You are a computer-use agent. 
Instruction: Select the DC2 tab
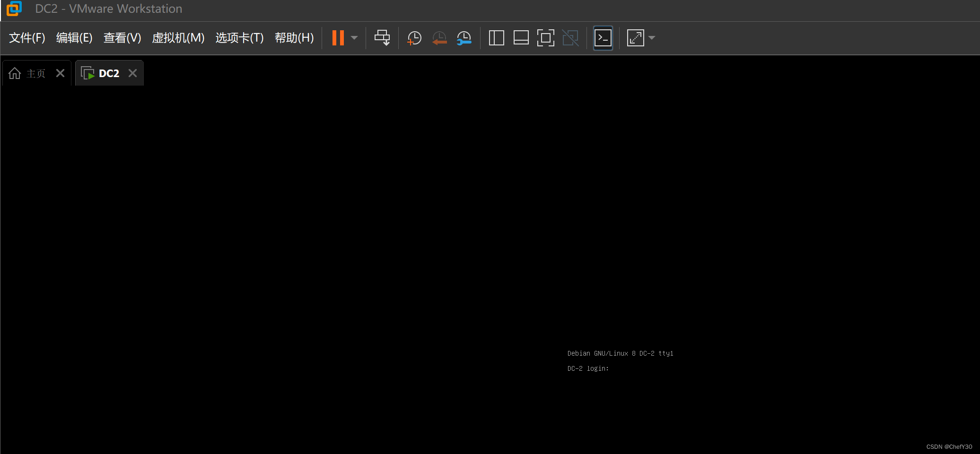coord(109,73)
